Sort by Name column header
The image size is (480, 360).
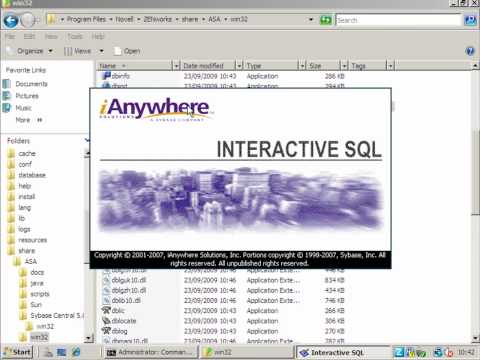[135, 66]
